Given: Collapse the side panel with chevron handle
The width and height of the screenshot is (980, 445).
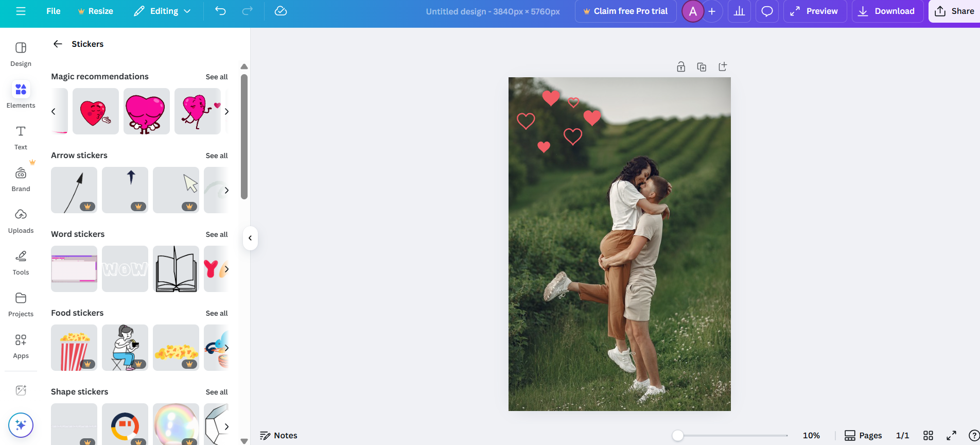Looking at the screenshot, I should [x=250, y=238].
